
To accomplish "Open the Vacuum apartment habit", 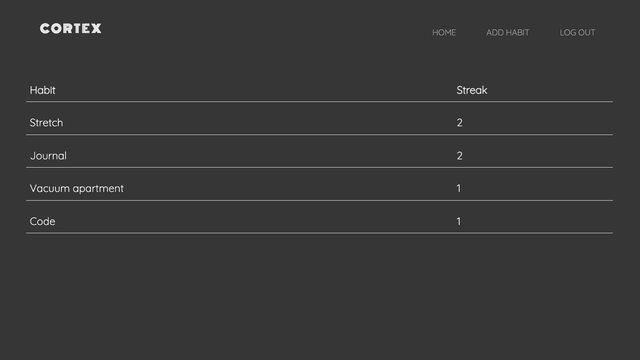I will 76,189.
